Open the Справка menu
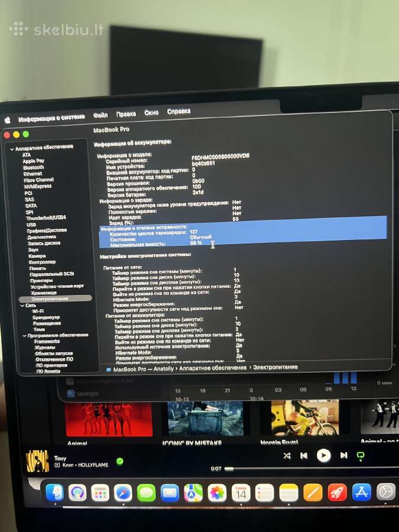Image resolution: width=399 pixels, height=532 pixels. coord(179,111)
